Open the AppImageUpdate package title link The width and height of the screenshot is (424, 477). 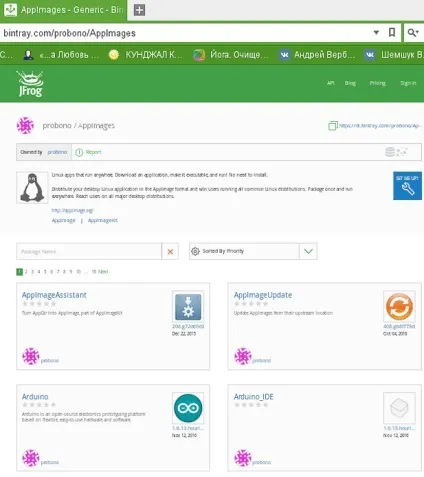263,295
